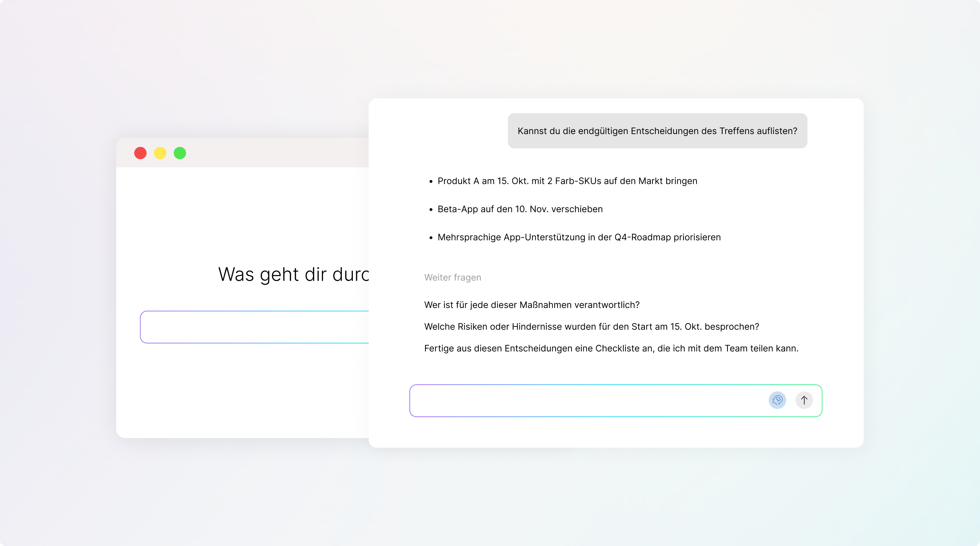The image size is (980, 546).
Task: Click the "Mehrsprachige App-Unterstützung" bullet
Action: [x=578, y=237]
